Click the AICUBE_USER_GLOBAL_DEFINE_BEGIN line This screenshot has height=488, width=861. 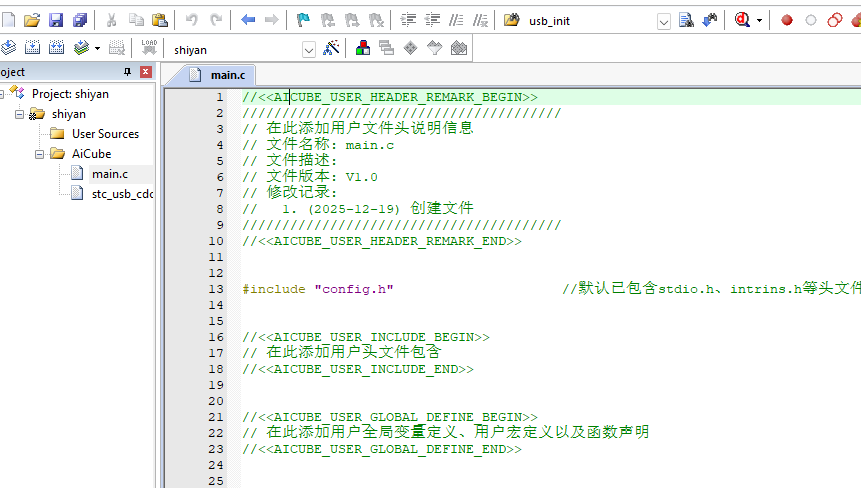point(390,417)
